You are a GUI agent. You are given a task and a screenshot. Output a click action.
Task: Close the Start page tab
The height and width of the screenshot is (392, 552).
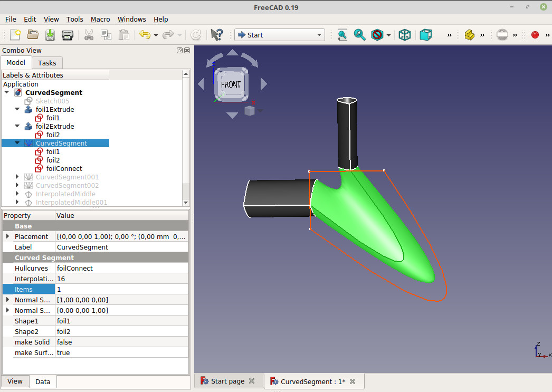pos(252,381)
